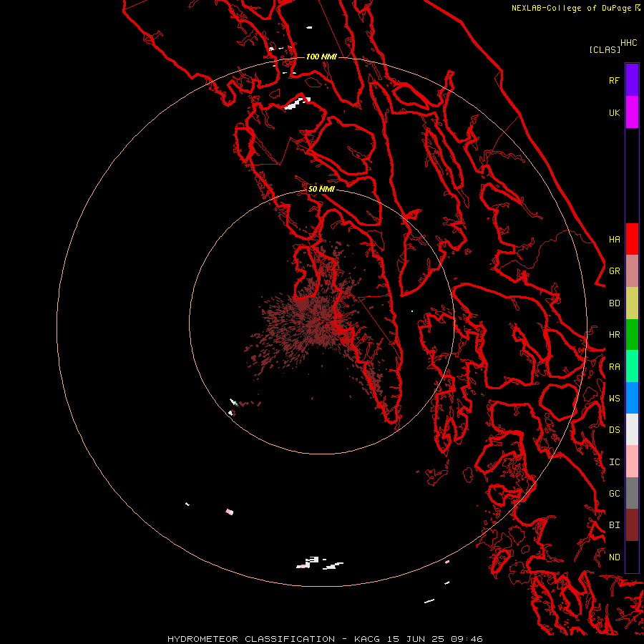
Task: Click the HYDROMETEOR CLASSIFICATION caption text
Action: (x=251, y=639)
